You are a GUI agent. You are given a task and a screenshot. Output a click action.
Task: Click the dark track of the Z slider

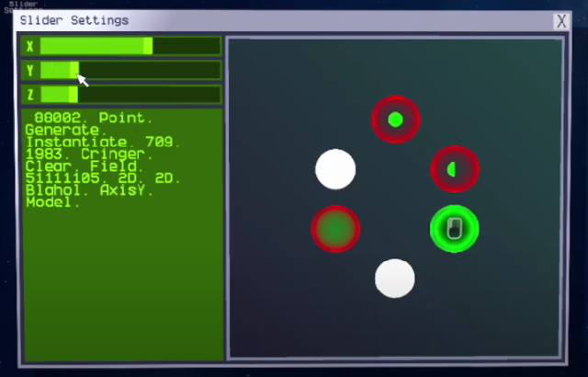(x=147, y=94)
